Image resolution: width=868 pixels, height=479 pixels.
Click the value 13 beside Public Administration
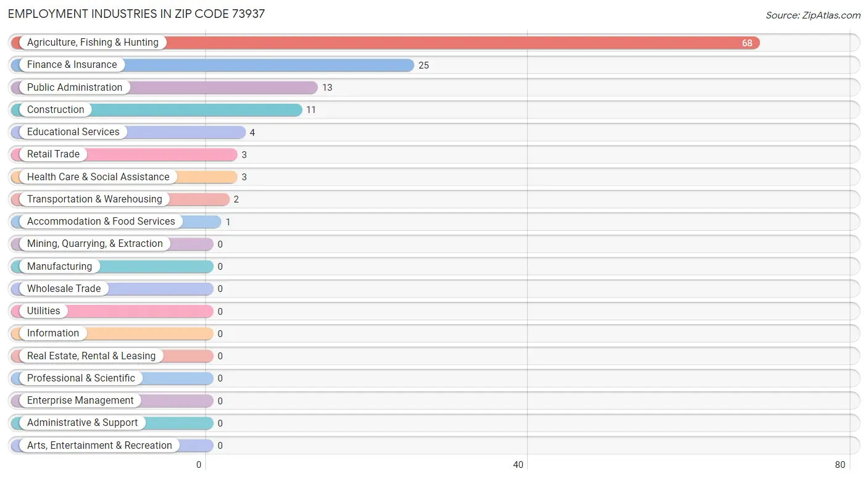(x=327, y=88)
